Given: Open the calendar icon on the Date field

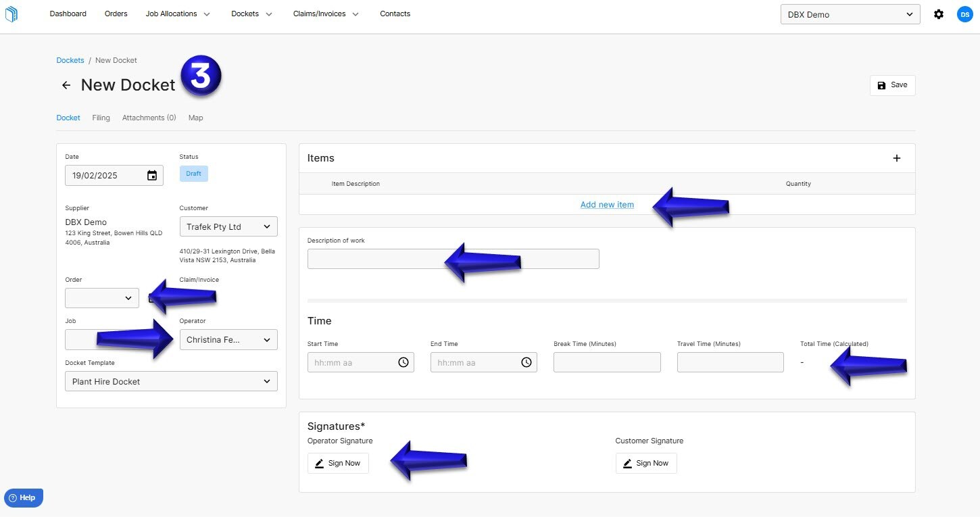Looking at the screenshot, I should coord(152,175).
